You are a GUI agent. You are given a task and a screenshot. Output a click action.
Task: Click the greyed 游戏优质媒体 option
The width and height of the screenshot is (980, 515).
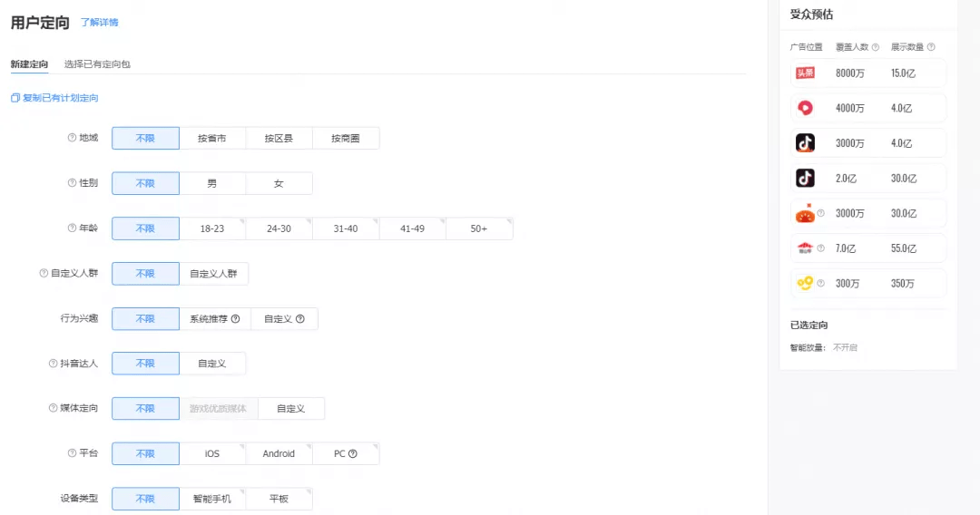click(218, 409)
